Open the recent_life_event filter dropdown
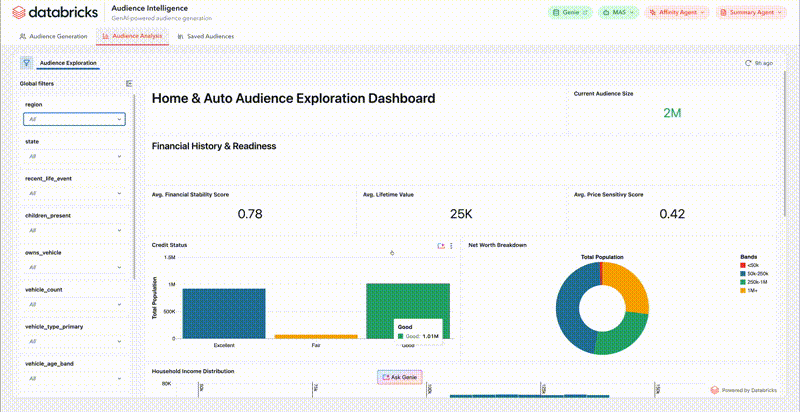 coord(75,193)
